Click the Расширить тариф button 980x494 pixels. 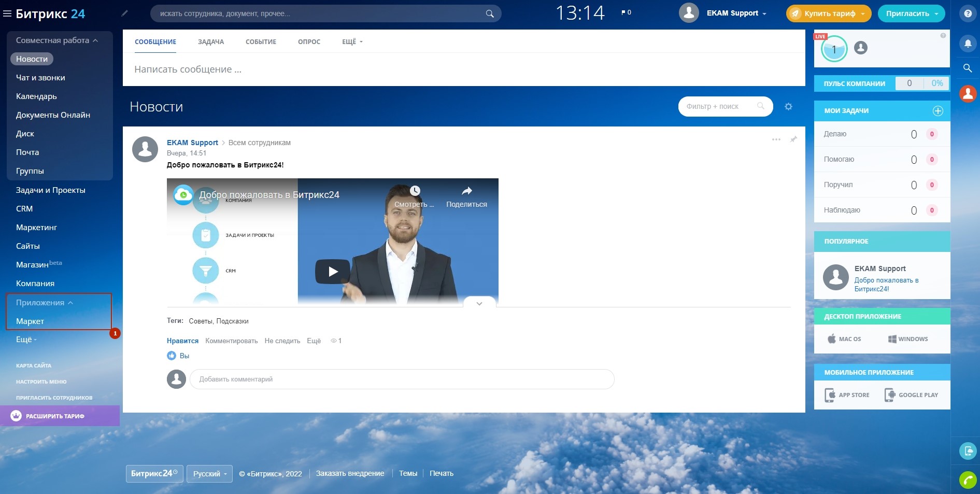[x=60, y=416]
